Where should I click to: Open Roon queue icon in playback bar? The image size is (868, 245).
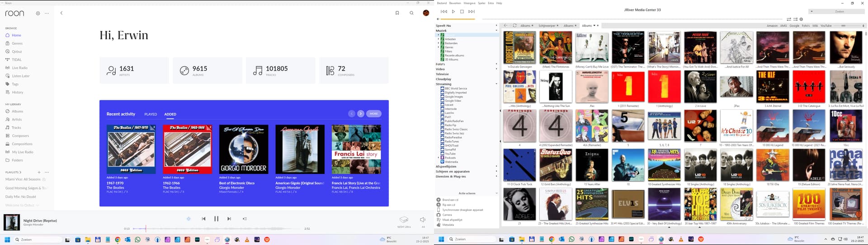click(x=245, y=219)
